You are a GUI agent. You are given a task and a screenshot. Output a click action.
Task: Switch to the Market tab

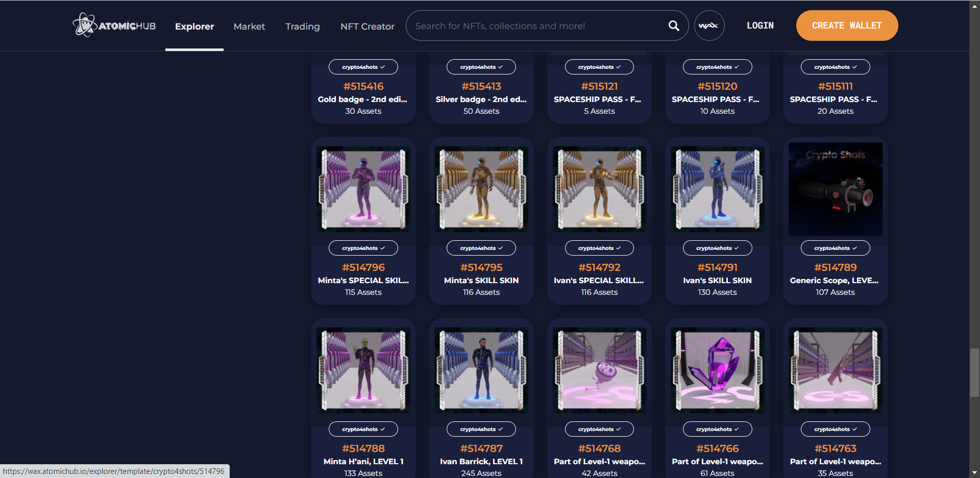(x=249, y=26)
